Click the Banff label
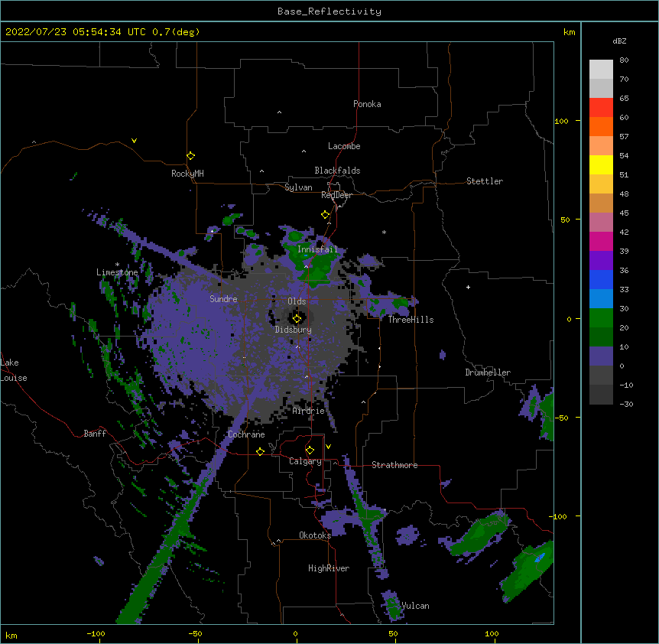 [x=95, y=434]
